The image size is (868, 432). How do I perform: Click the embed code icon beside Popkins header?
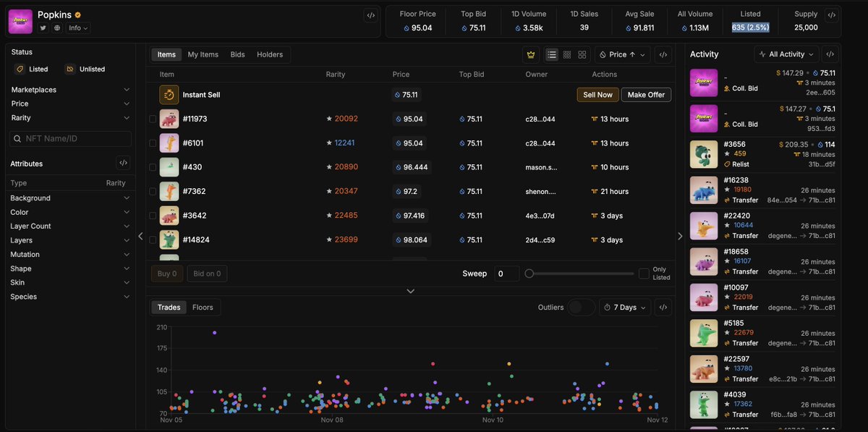(370, 15)
